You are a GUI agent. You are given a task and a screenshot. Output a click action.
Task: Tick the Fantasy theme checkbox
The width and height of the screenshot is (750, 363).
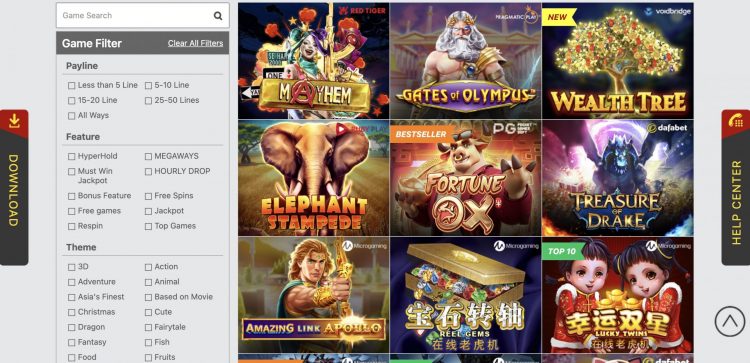(x=72, y=343)
